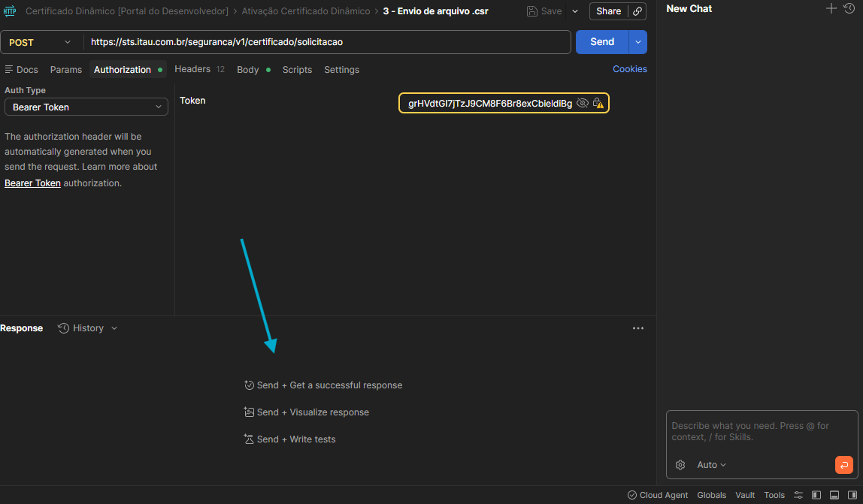Screen dimensions: 863x504
Task: Click into the request URL field
Action: pyautogui.click(x=327, y=42)
